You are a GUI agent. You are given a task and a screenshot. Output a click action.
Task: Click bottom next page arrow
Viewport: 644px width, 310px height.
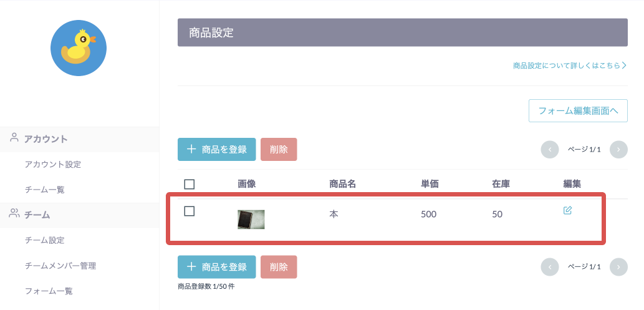(618, 267)
